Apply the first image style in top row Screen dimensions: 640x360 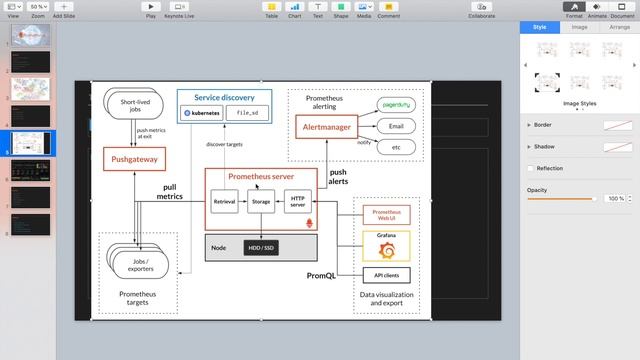[x=547, y=50]
